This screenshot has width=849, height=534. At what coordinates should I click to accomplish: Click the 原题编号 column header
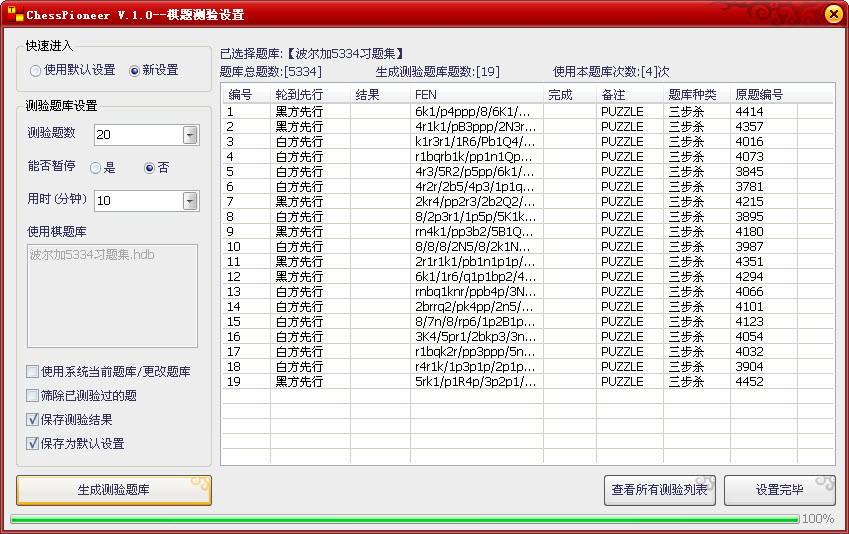763,95
